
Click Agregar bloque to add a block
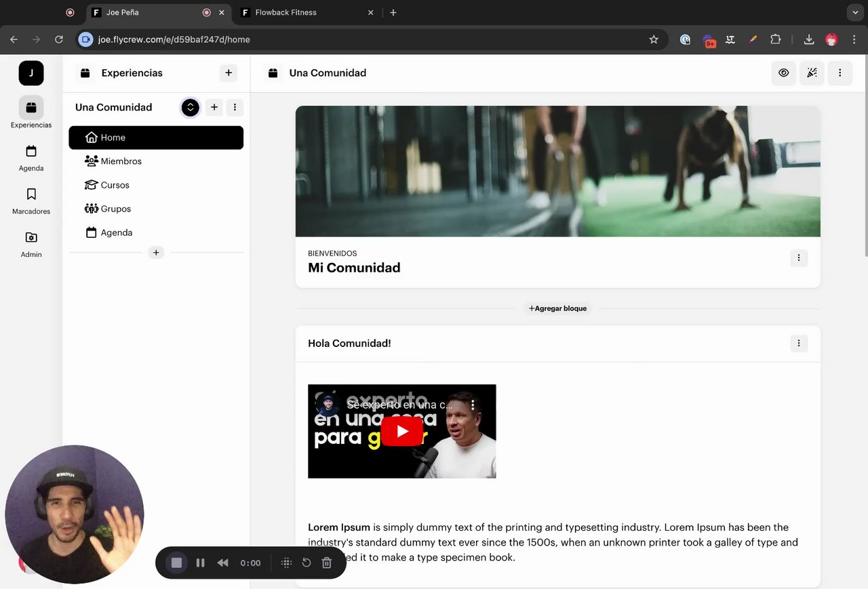558,308
